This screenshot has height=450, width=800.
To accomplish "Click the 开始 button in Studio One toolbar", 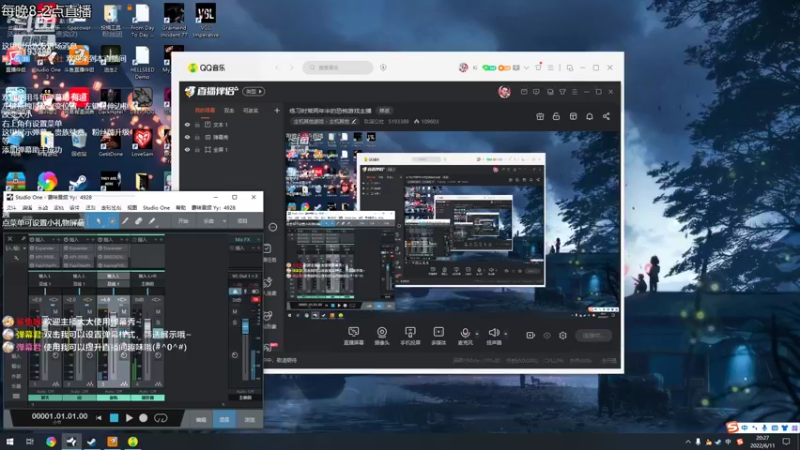I will coord(183,221).
